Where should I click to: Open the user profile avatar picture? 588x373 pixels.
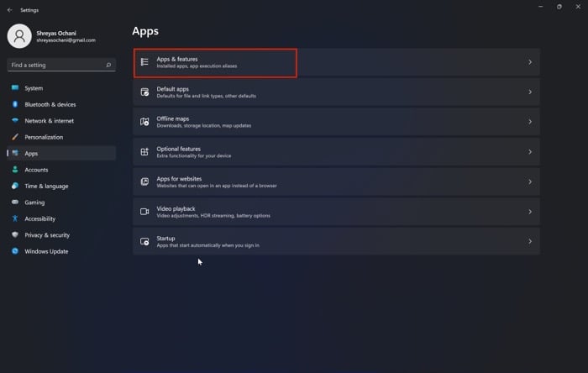click(19, 36)
